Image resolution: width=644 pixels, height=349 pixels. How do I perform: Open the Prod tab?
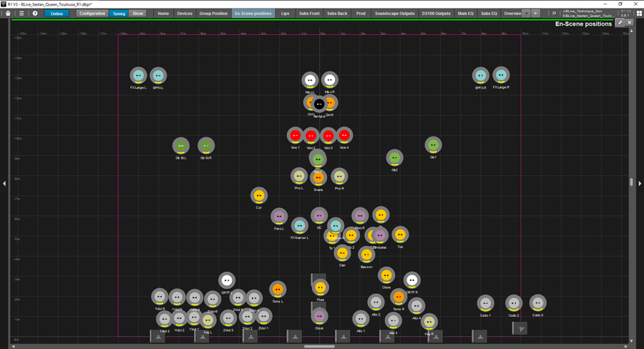pyautogui.click(x=361, y=14)
